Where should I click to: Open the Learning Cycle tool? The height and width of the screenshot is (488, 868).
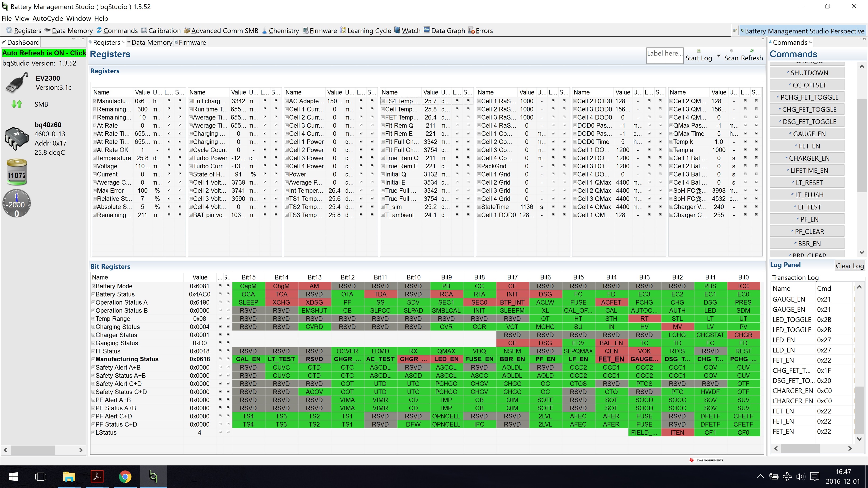[366, 31]
